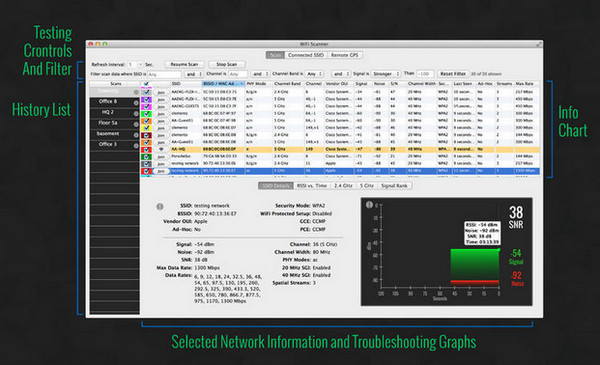Open the 'and' dropdown after the Channel filter
Image resolution: width=600 pixels, height=365 pixels.
tap(260, 74)
